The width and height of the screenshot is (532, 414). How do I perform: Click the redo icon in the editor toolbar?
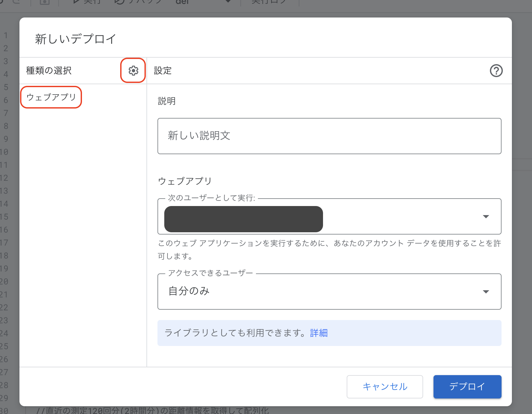(x=17, y=2)
